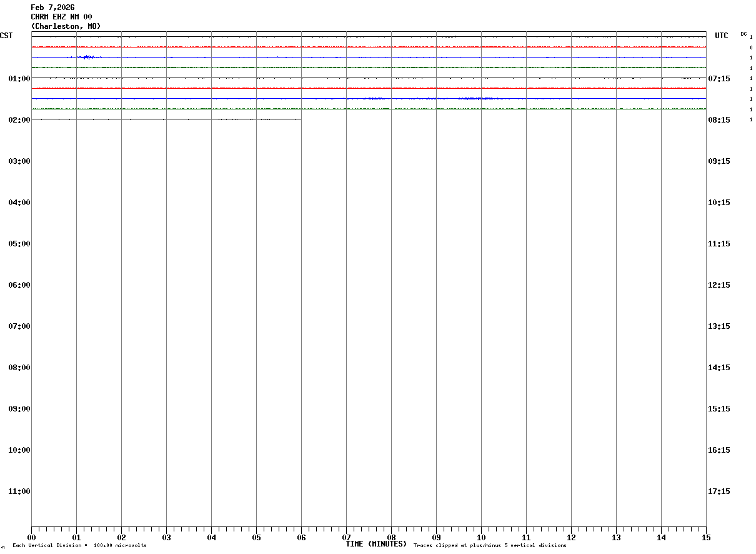Click minute tick label '08' on time axis

[391, 537]
